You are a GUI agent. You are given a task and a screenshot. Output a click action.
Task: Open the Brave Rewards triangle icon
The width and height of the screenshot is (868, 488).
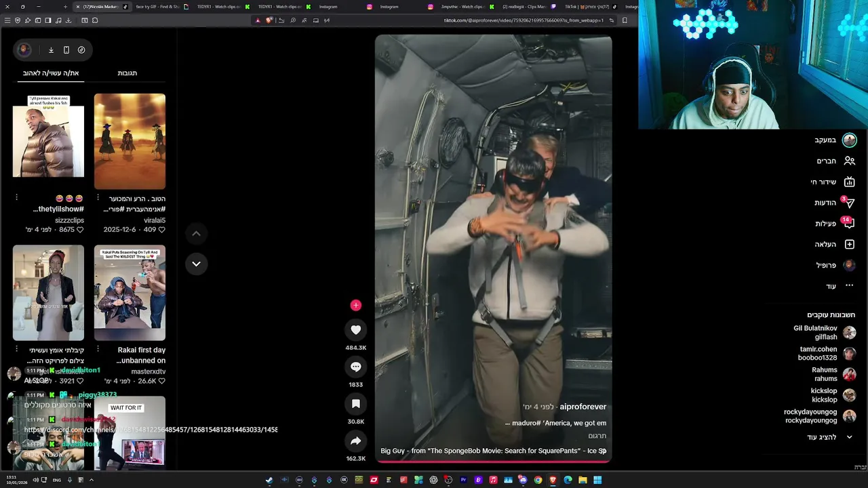258,20
